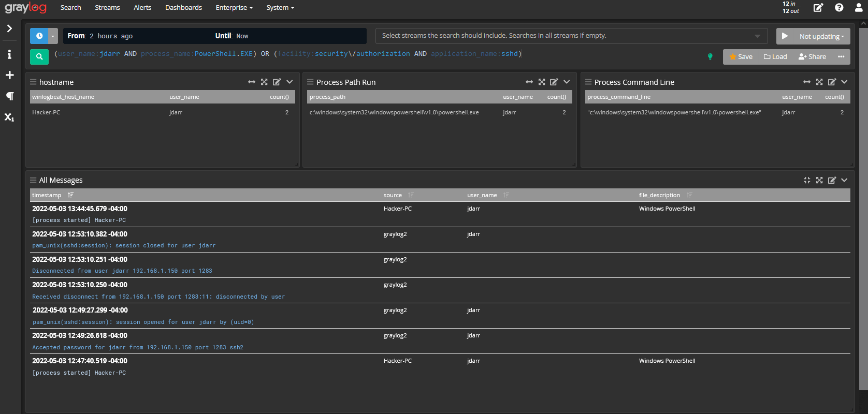This screenshot has height=414, width=868.
Task: Open the Dashboards page
Action: [183, 8]
